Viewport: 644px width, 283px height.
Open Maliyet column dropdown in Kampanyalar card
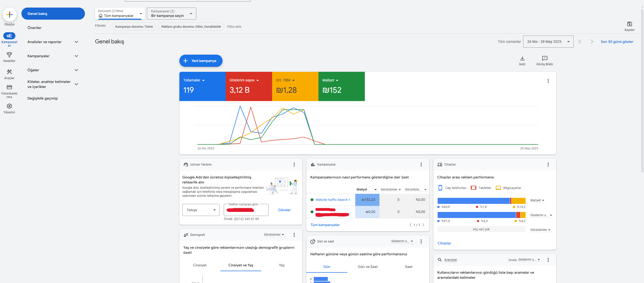[367, 190]
